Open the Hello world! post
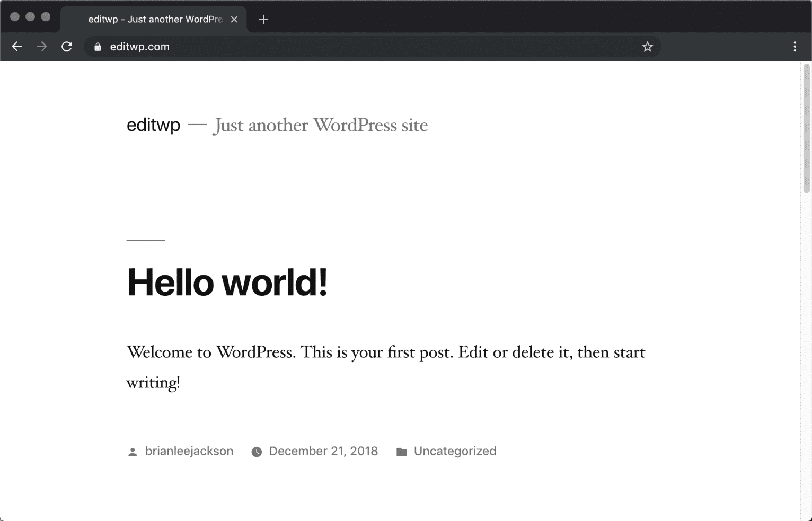 pos(226,282)
